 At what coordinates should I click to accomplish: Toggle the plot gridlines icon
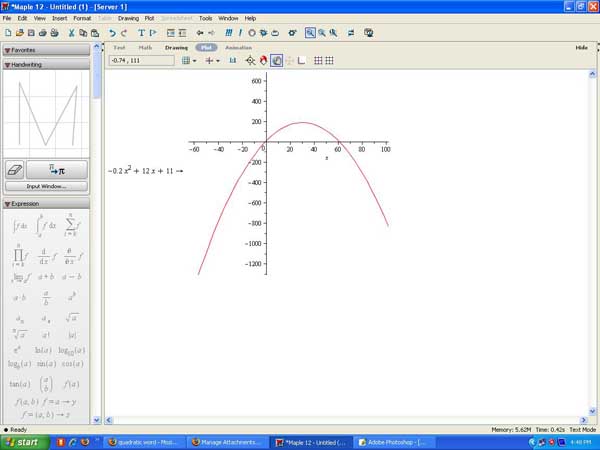[x=318, y=60]
